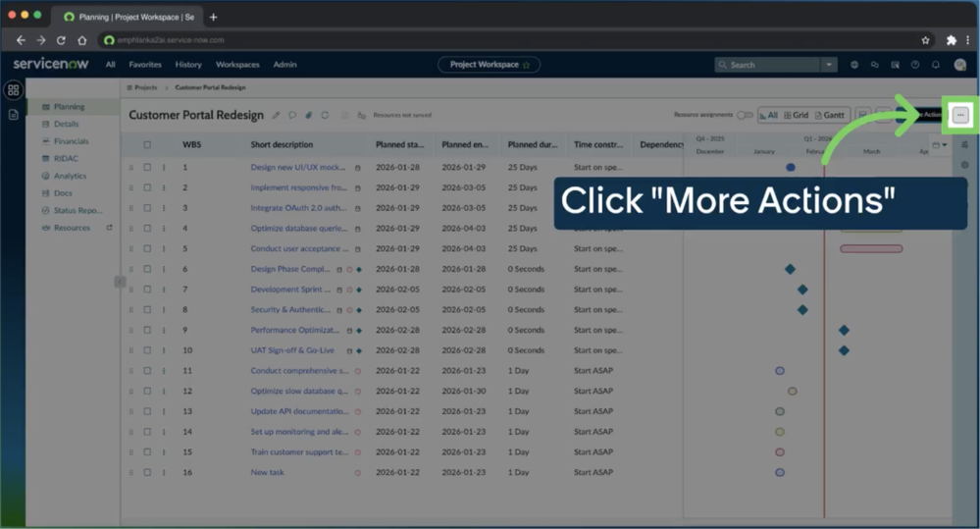Switch to the Financials section in sidebar
Viewport: 980px width, 529px height.
coord(71,141)
